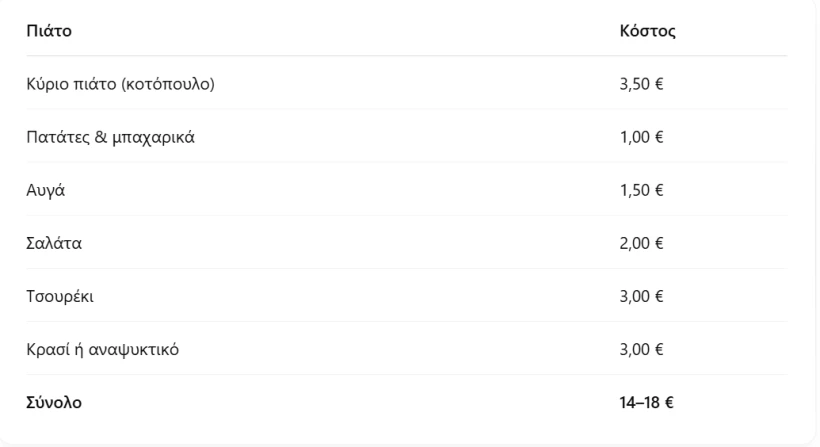Click the word αναψυκτικό in last item row
This screenshot has width=820, height=447.
[x=133, y=350]
